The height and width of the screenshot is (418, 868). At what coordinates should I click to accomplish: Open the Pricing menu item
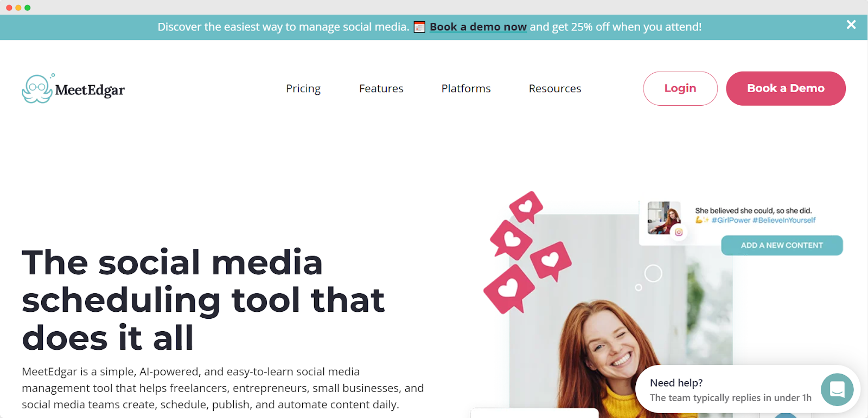tap(303, 88)
